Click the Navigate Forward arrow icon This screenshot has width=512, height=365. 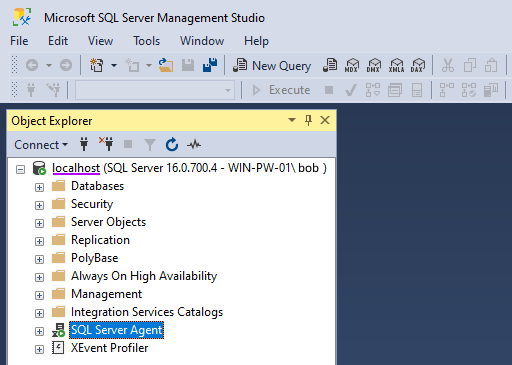[x=66, y=65]
